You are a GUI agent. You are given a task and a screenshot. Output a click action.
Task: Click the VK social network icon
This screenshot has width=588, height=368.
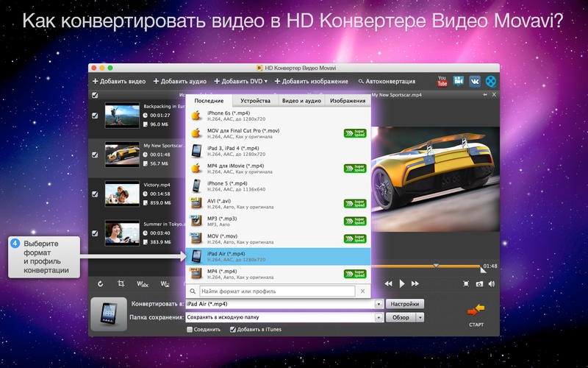(475, 81)
